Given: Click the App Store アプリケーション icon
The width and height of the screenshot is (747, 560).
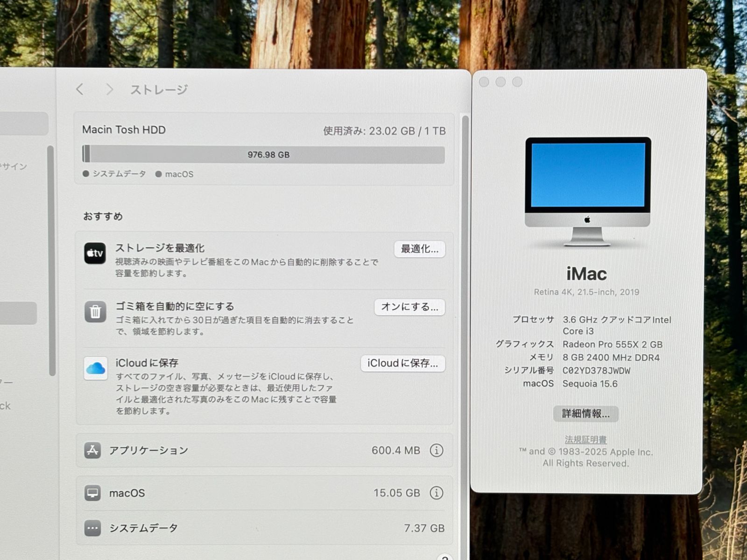Looking at the screenshot, I should click(x=92, y=450).
